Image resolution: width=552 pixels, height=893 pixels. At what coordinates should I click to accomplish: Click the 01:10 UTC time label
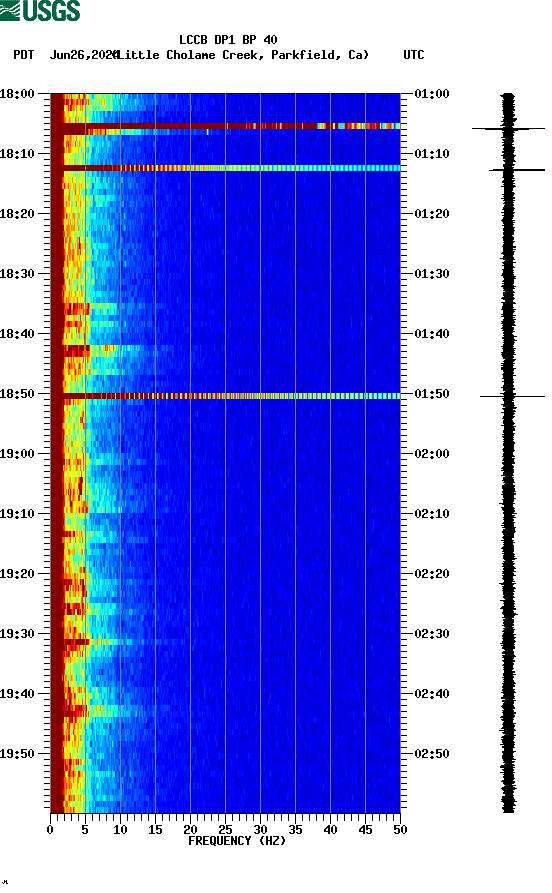432,154
